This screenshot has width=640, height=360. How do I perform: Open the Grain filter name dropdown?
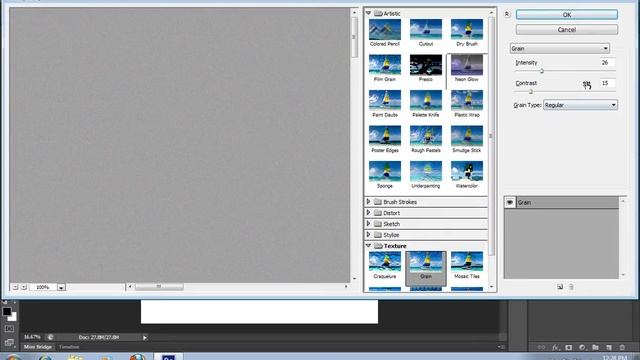click(x=560, y=48)
